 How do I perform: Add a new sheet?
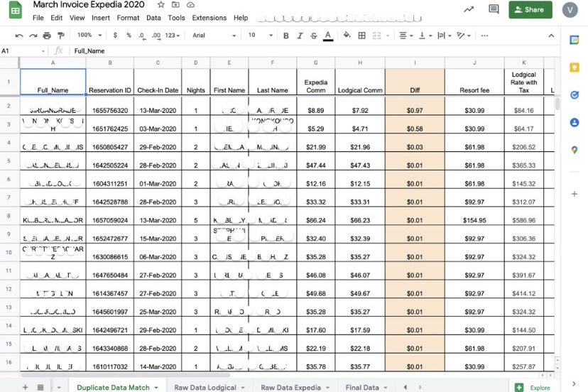click(x=25, y=387)
